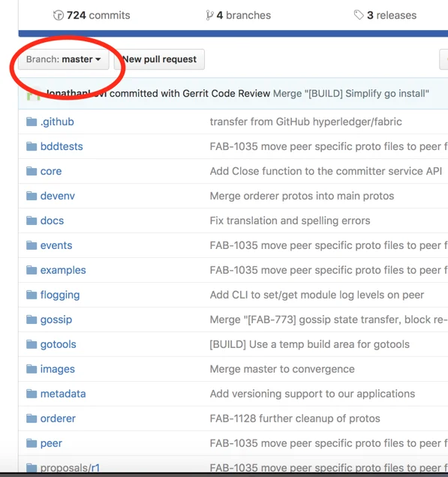The image size is (448, 477).
Task: Open Fix translation and spelling errors commit
Action: tap(290, 220)
